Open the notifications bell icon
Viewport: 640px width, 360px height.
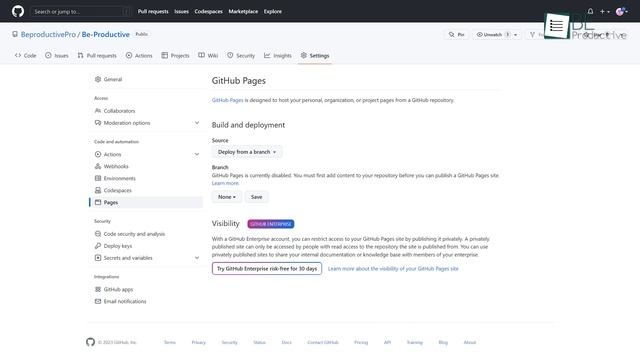590,11
